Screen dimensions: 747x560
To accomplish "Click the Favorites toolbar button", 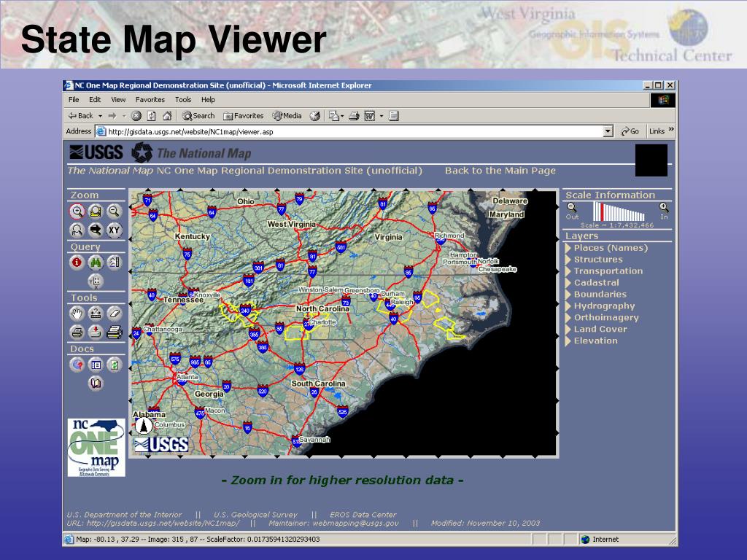I will click(244, 116).
